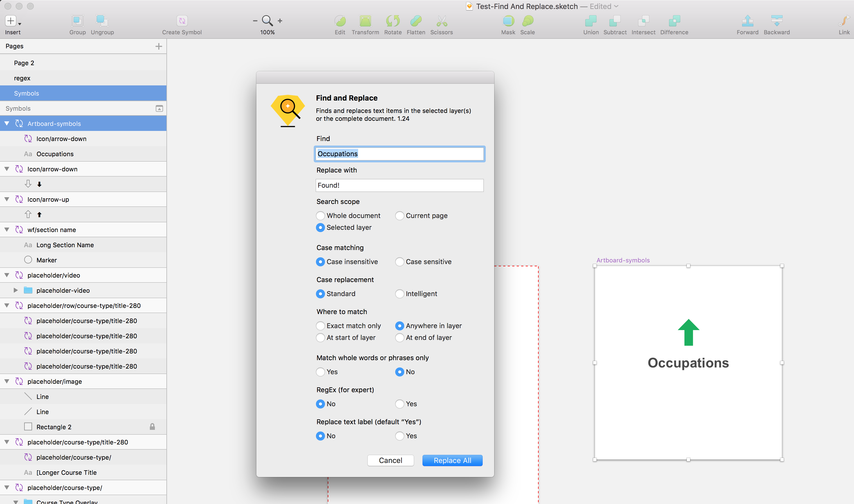This screenshot has width=854, height=504.
Task: Expand the placeholder-video folder
Action: 16,290
